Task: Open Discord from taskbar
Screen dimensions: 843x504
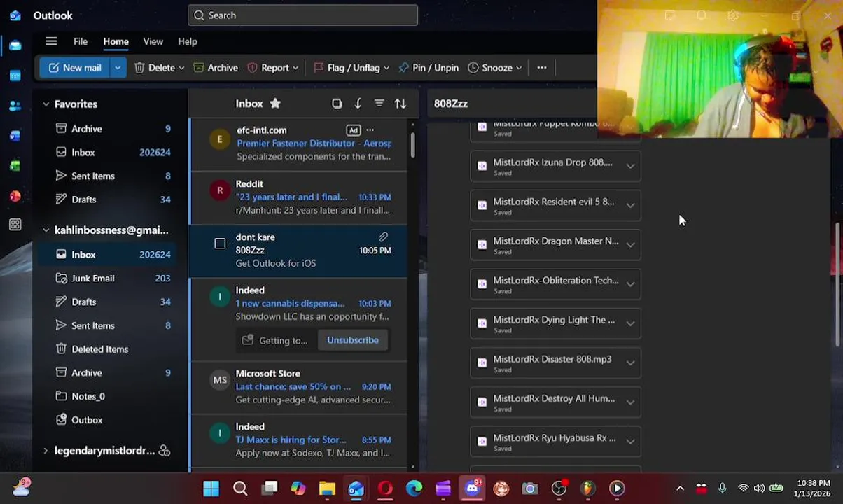Action: click(x=472, y=488)
